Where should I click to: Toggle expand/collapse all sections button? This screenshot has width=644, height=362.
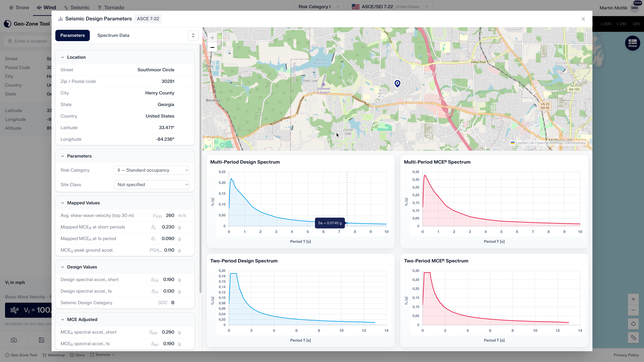tap(193, 35)
